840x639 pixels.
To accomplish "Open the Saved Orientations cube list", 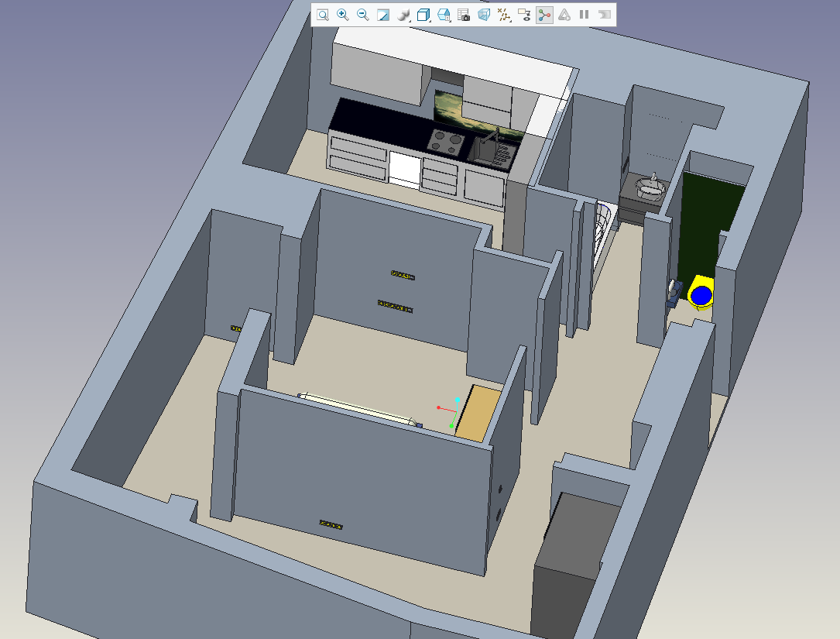I will pyautogui.click(x=423, y=15).
